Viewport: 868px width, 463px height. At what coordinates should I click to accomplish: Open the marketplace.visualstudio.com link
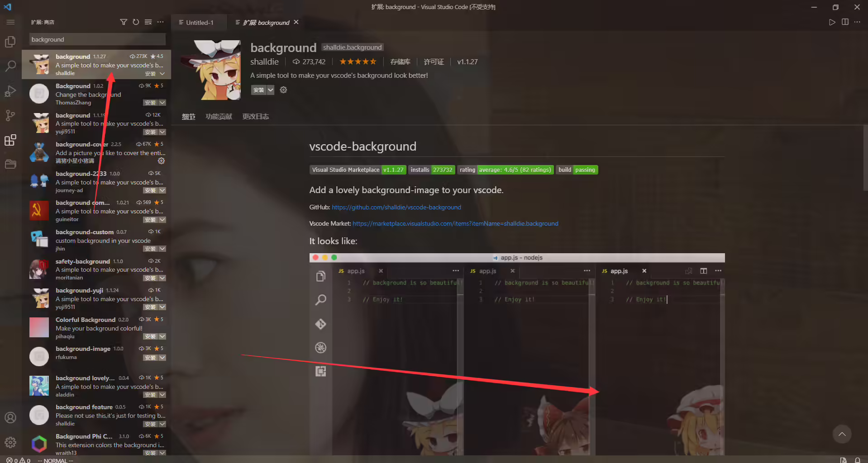point(455,223)
